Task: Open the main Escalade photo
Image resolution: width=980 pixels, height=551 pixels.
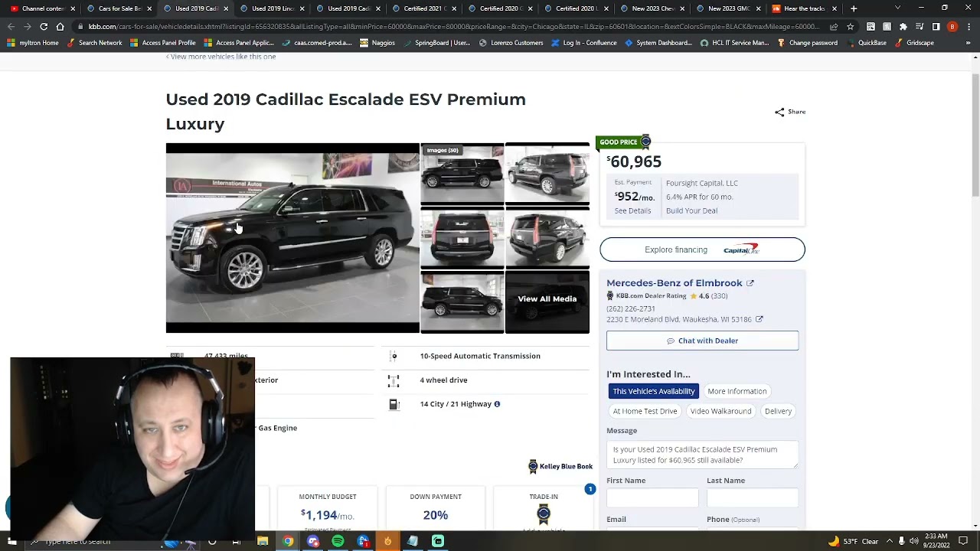Action: point(292,238)
